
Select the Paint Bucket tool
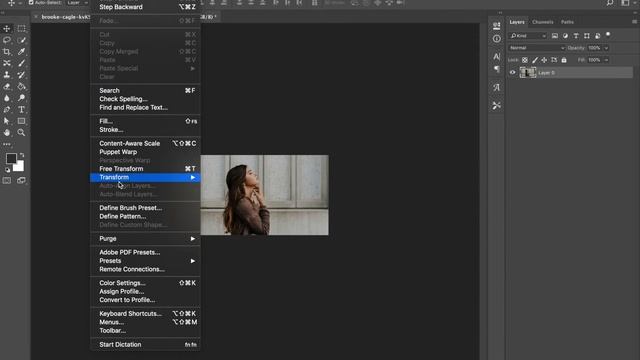(21, 87)
